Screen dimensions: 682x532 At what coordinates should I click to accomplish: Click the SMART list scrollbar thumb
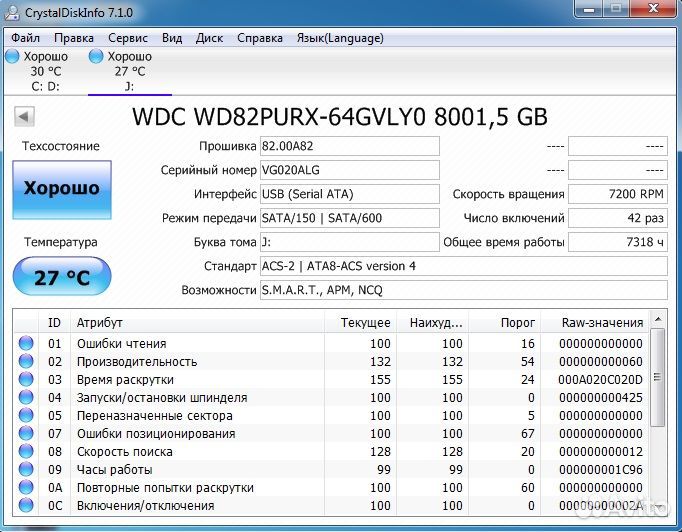658,378
